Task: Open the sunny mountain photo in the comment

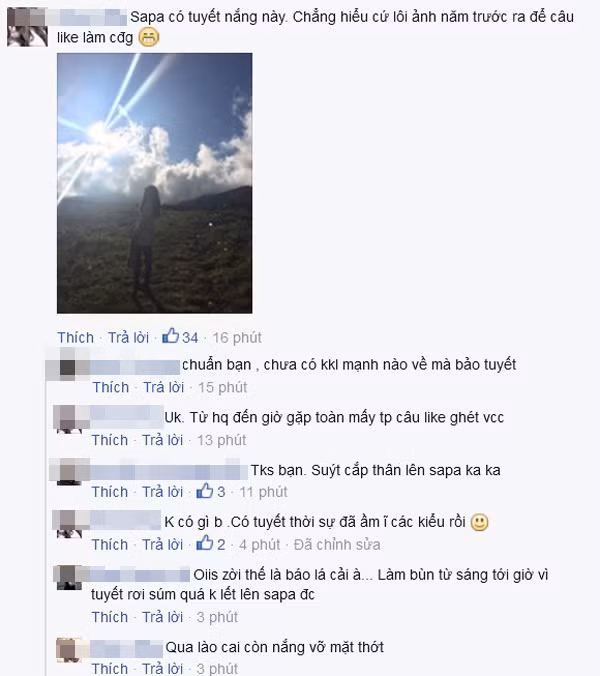Action: tap(154, 183)
